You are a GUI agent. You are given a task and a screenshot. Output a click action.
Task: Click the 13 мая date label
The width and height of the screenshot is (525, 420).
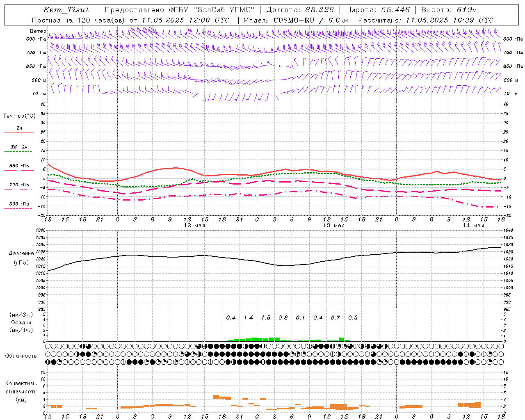(334, 226)
